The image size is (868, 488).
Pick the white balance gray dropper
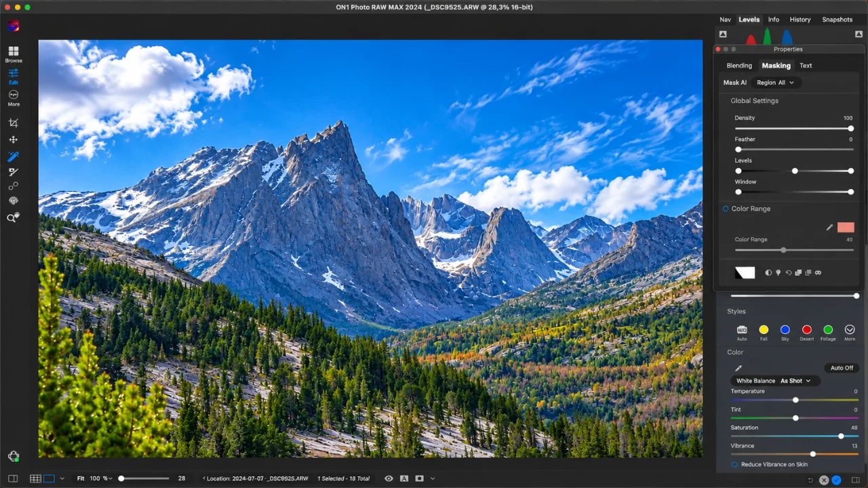pos(739,368)
